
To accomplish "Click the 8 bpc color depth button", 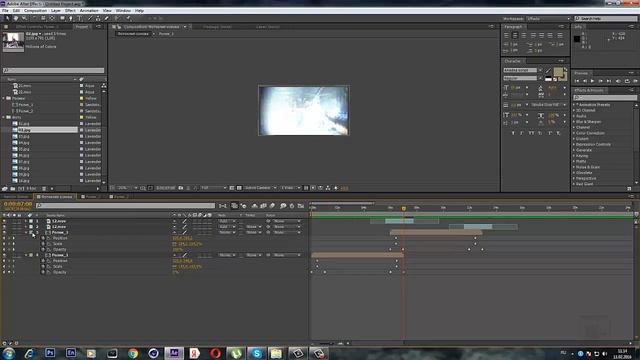I will click(x=31, y=189).
